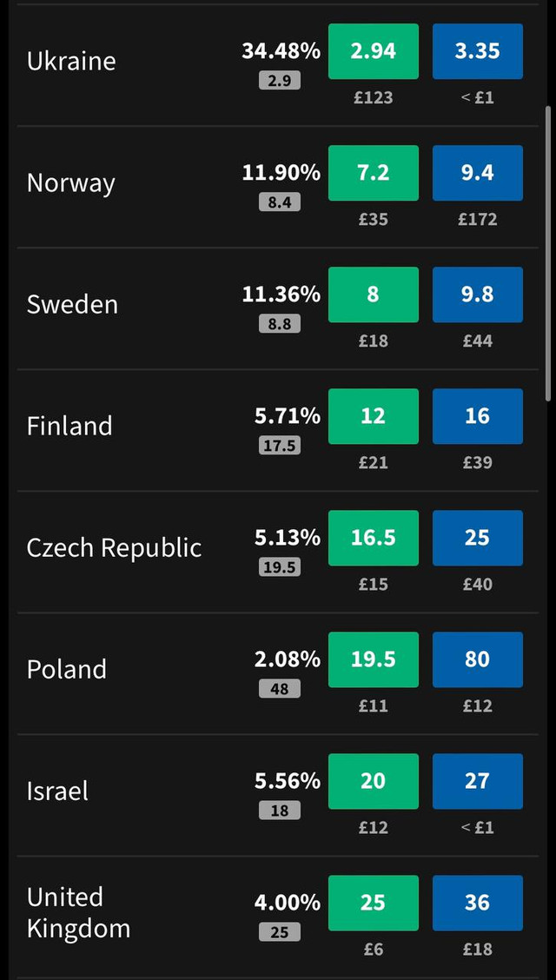
Task: Back United Kingdom at 25
Action: (373, 903)
